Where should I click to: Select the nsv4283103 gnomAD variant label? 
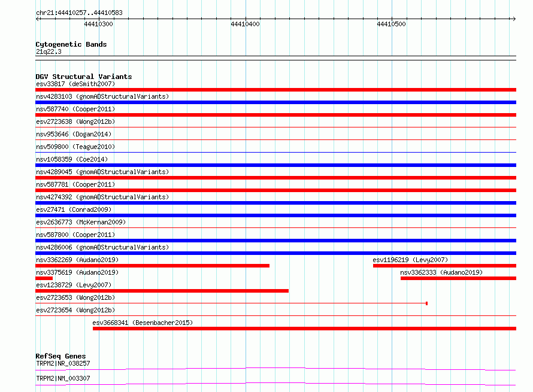102,96
